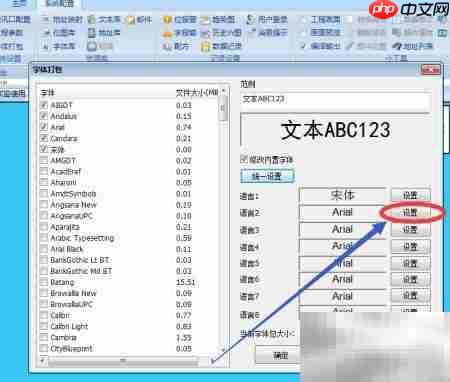The image size is (450, 382).
Task: Check the BrowalliaUPC font checkbox
Action: (x=44, y=304)
